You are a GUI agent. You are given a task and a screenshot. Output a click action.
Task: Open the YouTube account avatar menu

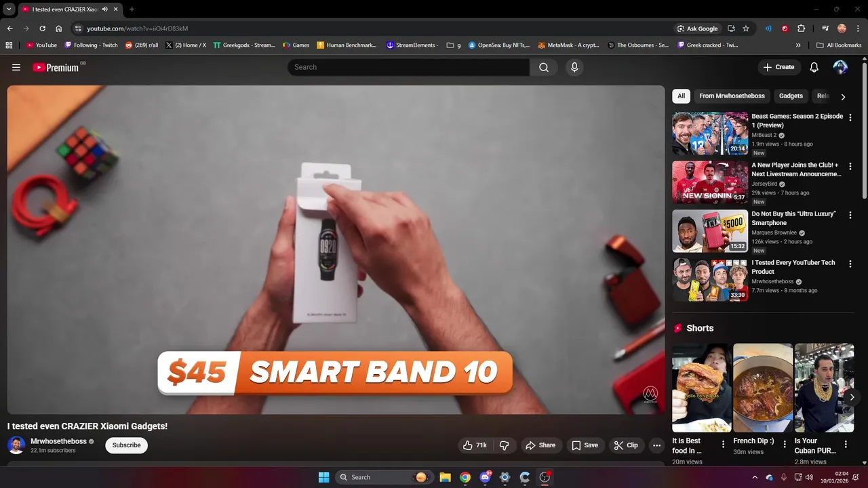click(x=840, y=67)
